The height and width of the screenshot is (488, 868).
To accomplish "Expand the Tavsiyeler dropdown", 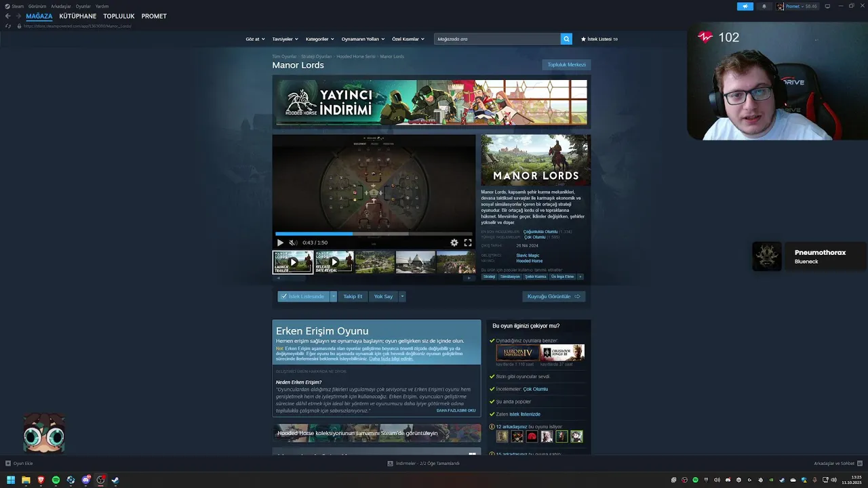I will point(285,39).
